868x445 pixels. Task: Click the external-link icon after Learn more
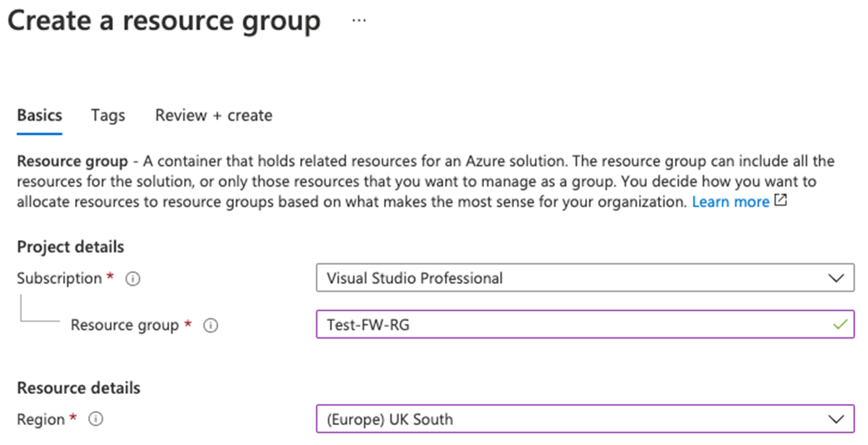tap(780, 200)
